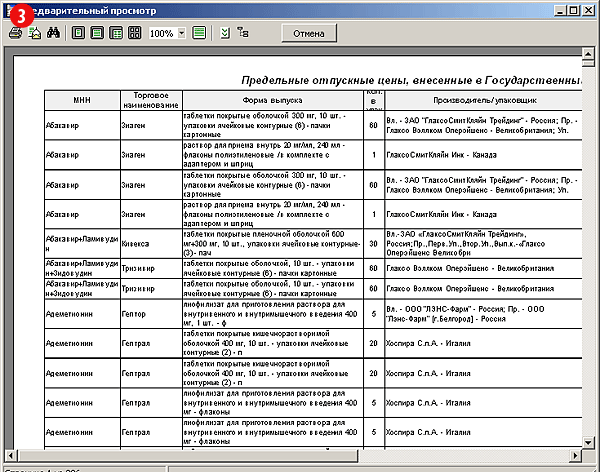Click quantity 5 in the Гептор row

click(x=373, y=314)
